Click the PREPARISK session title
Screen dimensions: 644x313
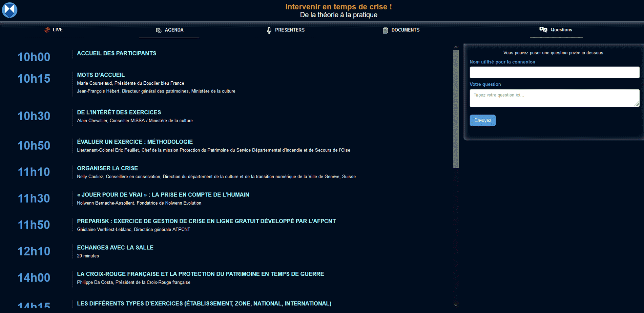(x=206, y=221)
